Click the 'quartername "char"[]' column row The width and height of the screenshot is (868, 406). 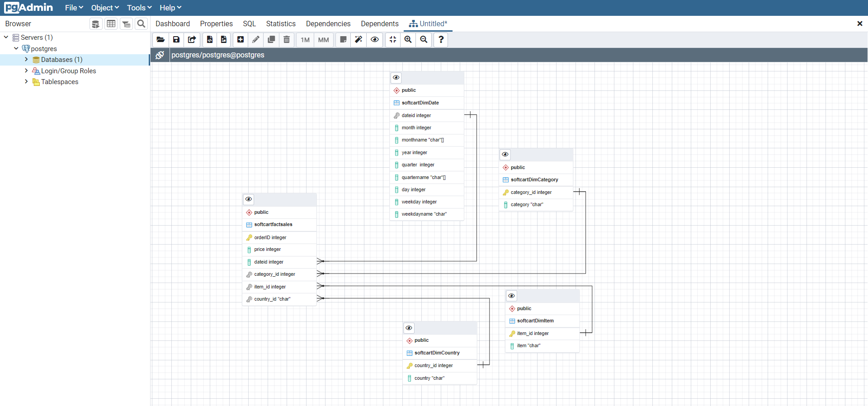[x=427, y=178]
